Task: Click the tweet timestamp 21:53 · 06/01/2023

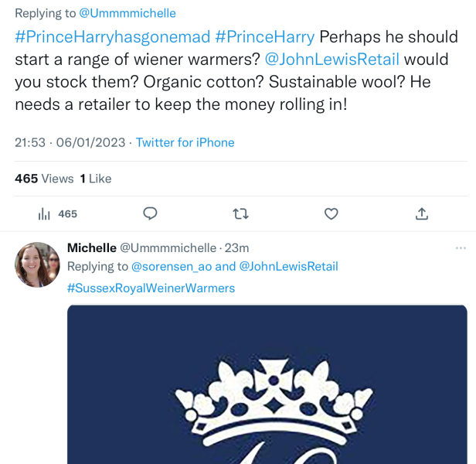Action: (x=71, y=142)
